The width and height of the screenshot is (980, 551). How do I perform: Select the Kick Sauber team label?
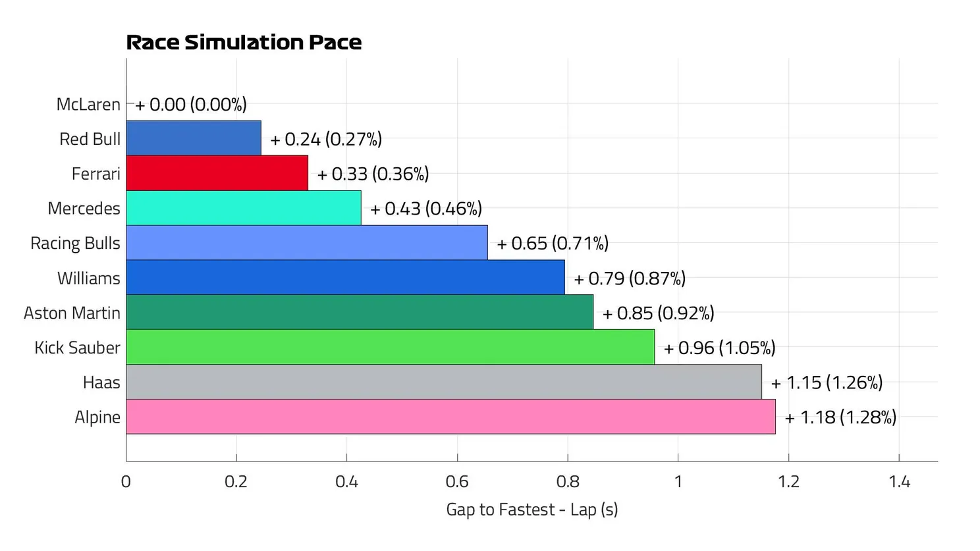tap(77, 348)
